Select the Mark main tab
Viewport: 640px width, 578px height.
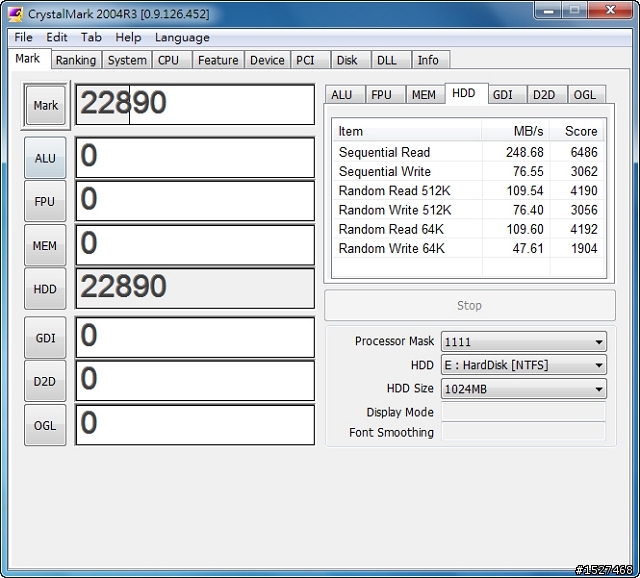pos(29,59)
